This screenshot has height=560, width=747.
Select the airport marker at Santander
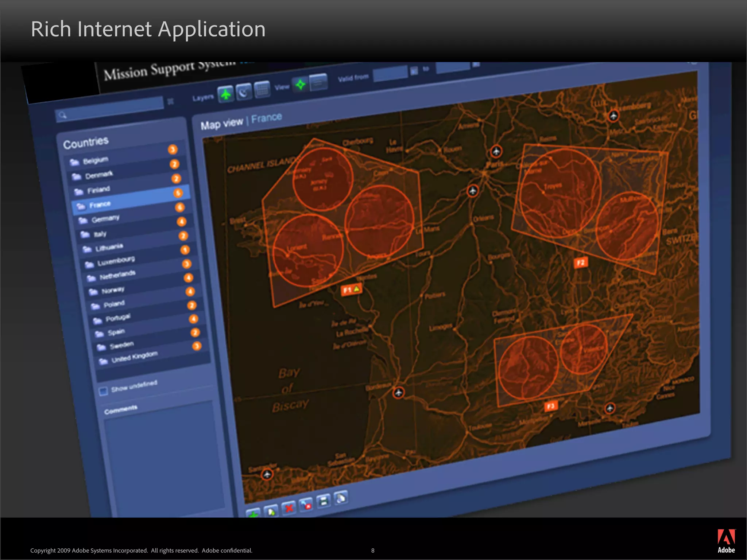[267, 474]
